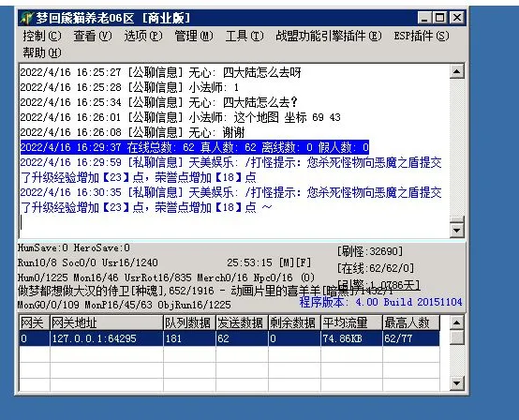Click the 25:53:15 [M][F] uptime text

pos(269,262)
